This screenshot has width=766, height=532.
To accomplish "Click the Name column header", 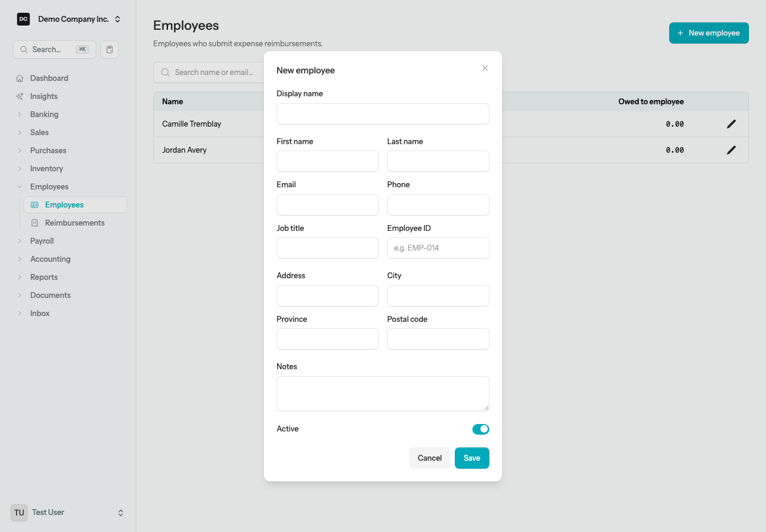I will [172, 102].
